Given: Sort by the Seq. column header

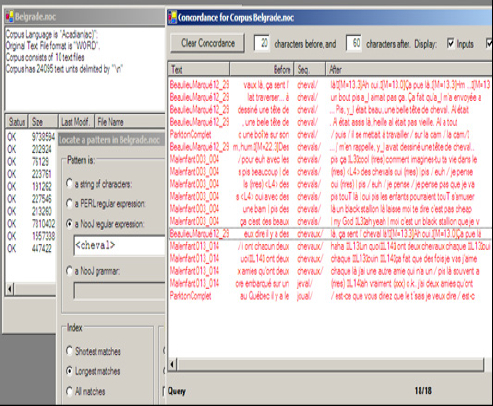Looking at the screenshot, I should pyautogui.click(x=309, y=69).
